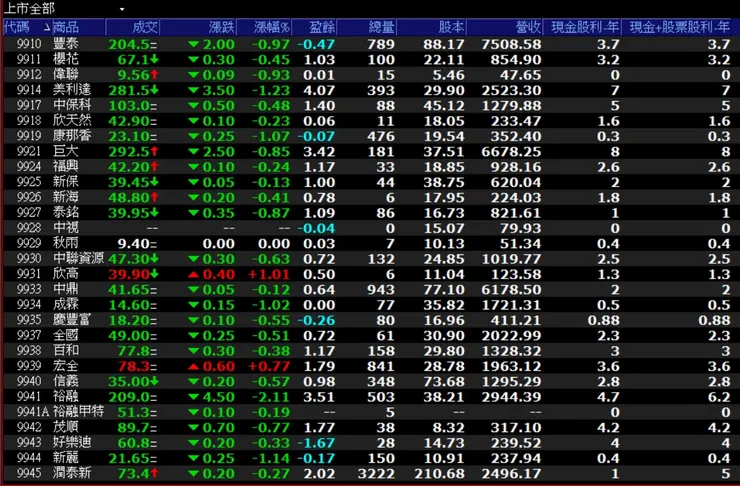Click the 943 volume for 中鼎

(x=381, y=290)
